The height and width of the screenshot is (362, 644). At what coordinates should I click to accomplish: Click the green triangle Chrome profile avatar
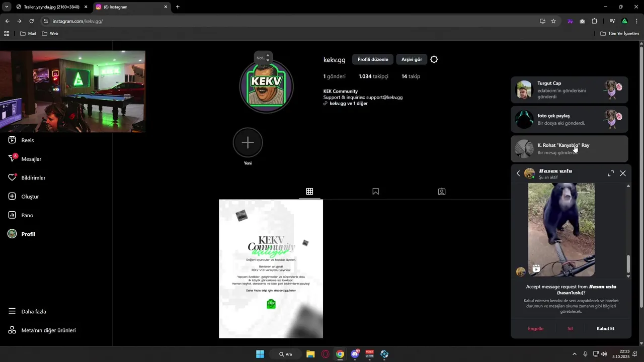pos(624,21)
